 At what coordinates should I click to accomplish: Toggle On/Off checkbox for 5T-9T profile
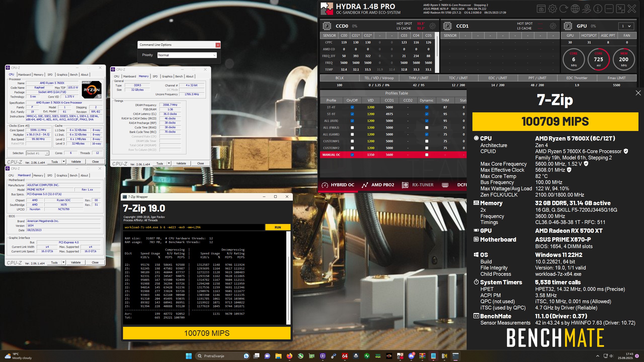(352, 114)
